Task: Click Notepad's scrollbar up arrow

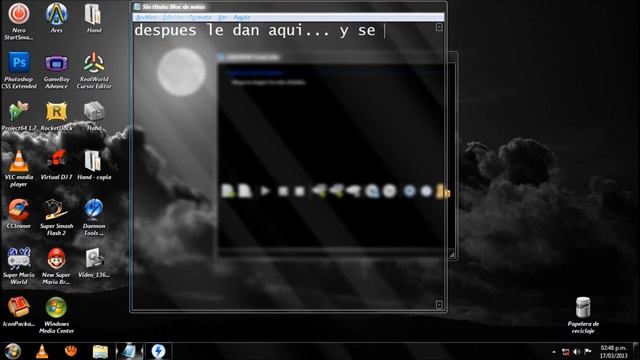Action: pos(439,27)
